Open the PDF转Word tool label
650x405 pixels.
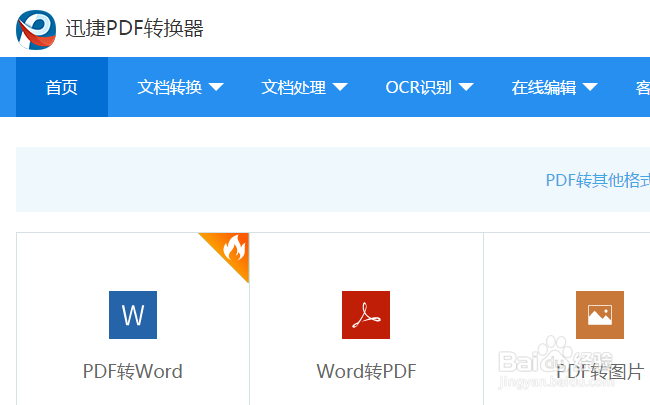(x=133, y=371)
